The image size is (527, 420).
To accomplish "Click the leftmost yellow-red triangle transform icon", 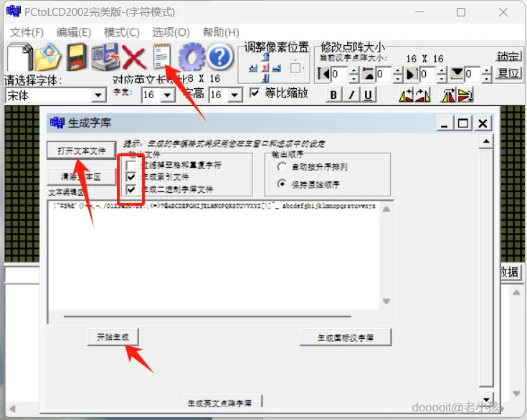I will 406,95.
